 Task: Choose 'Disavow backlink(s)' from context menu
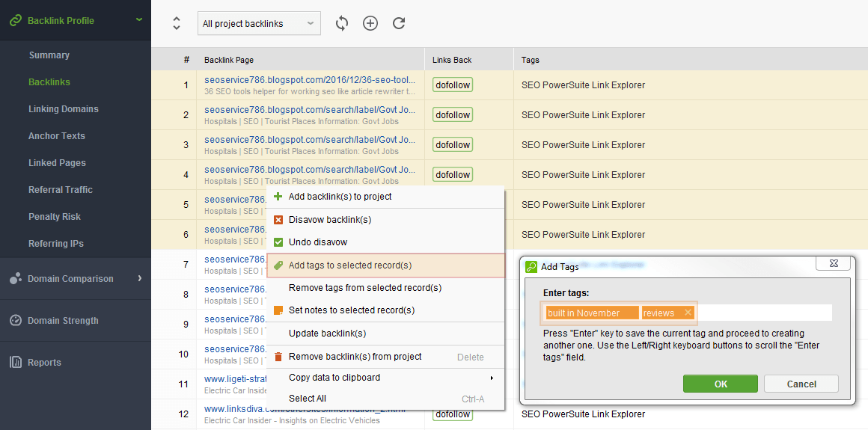[330, 220]
